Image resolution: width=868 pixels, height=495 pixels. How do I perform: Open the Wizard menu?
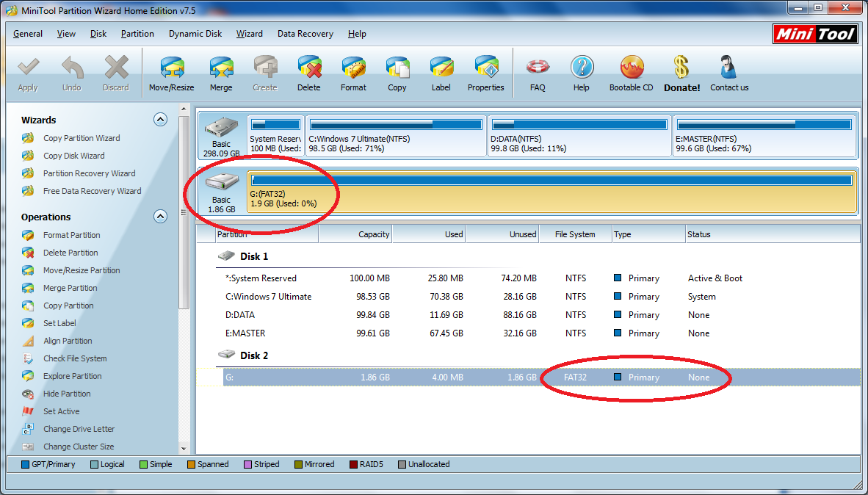coord(249,34)
